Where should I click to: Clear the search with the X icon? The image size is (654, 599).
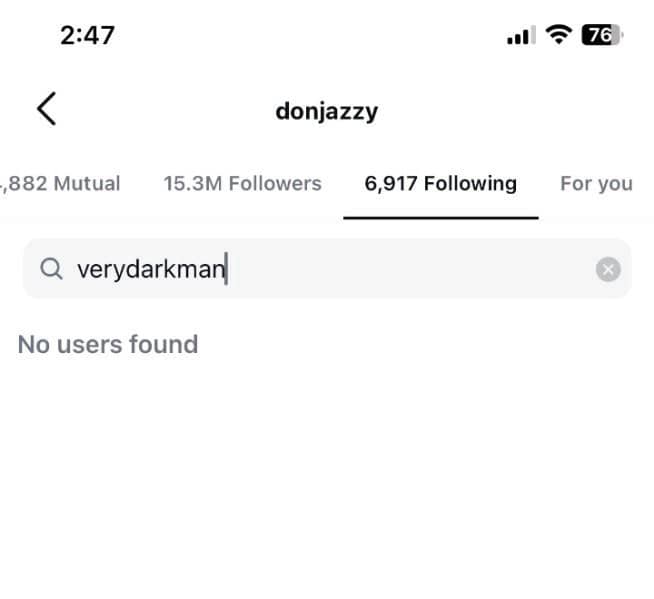coord(608,269)
